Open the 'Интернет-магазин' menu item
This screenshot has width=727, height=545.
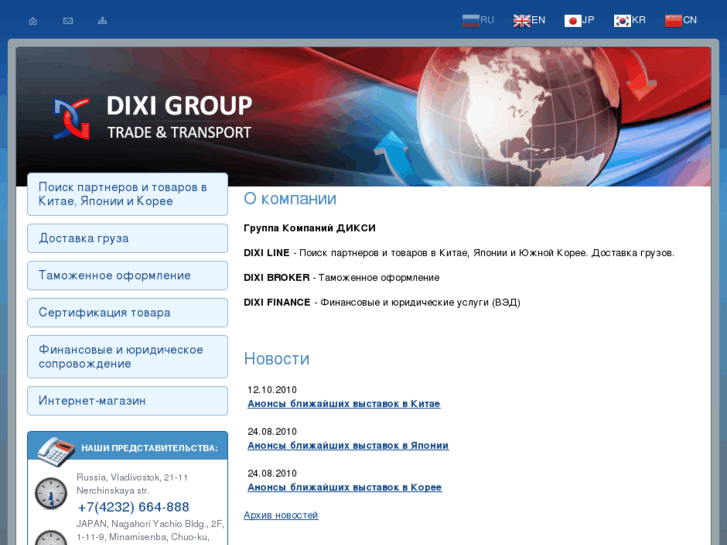pyautogui.click(x=128, y=401)
